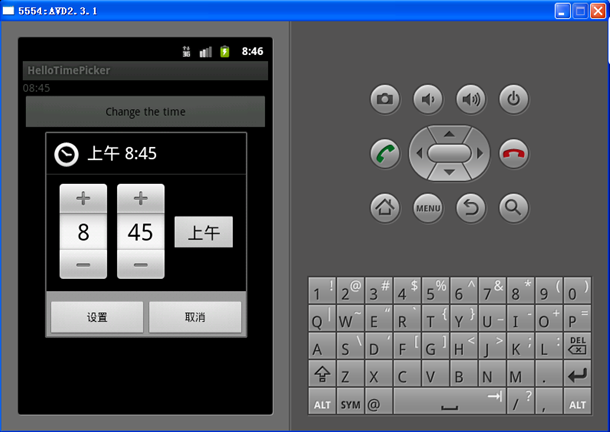The width and height of the screenshot is (610, 432).
Task: Click the D-pad left arrow
Action: pyautogui.click(x=419, y=153)
